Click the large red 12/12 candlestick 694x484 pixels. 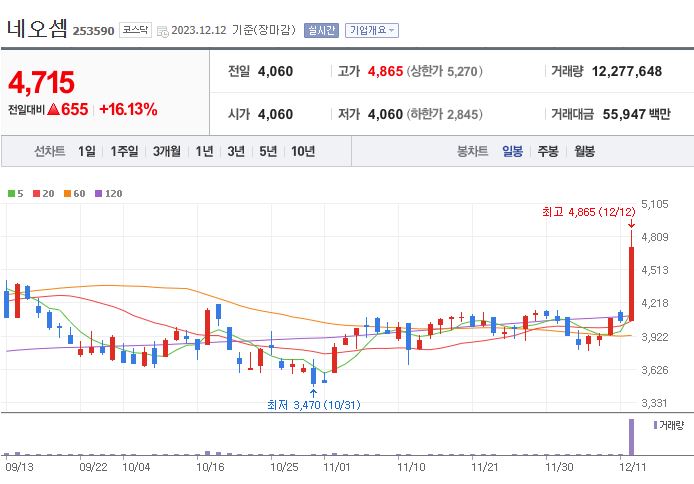(632, 284)
